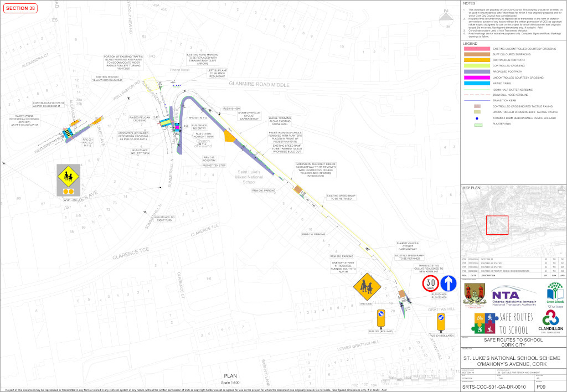The image size is (567, 392).
Task: Click the RUS 002 bollard symbol
Action: point(381,318)
